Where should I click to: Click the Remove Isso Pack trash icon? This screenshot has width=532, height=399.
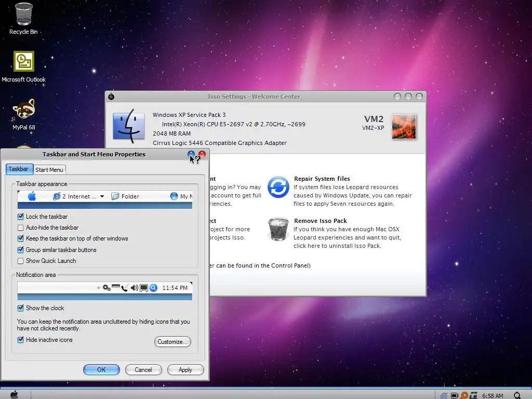tap(278, 229)
